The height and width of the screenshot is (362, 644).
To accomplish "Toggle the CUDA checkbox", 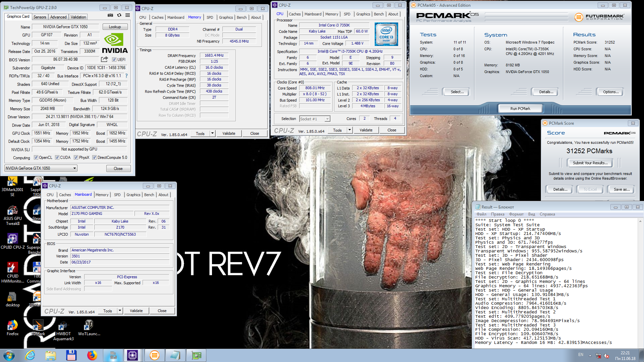I will pos(57,158).
